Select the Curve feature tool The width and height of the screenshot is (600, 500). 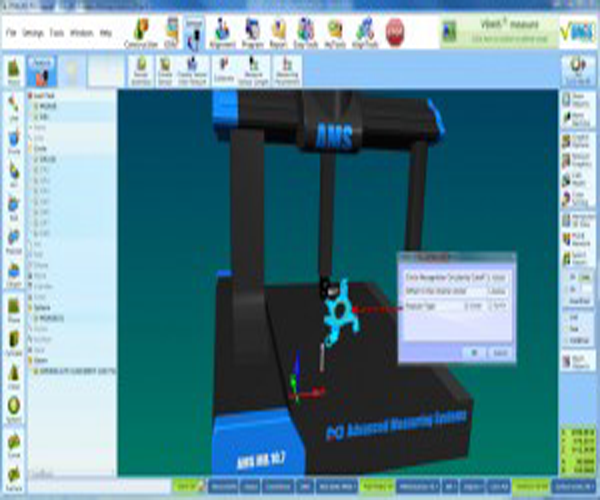tap(14, 445)
